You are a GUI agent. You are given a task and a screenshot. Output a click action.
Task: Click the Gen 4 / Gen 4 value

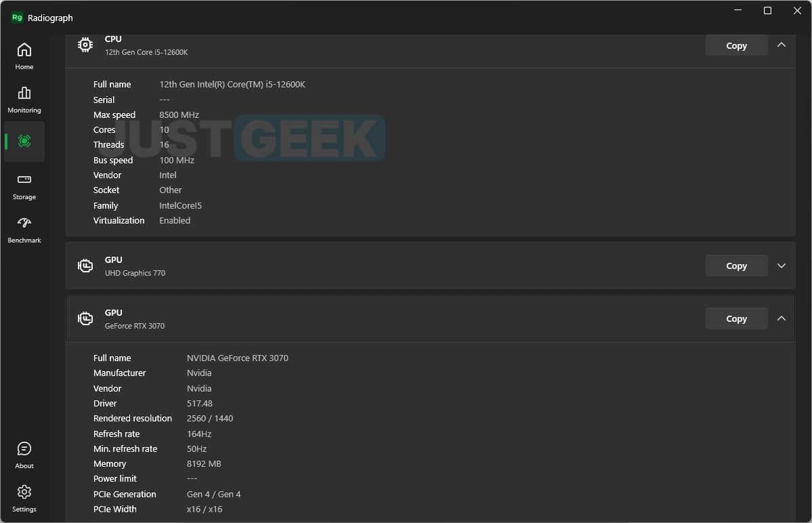coord(213,495)
